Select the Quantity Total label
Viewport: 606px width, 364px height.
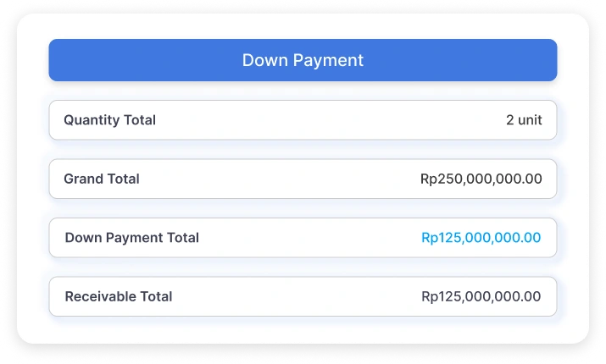pos(109,120)
